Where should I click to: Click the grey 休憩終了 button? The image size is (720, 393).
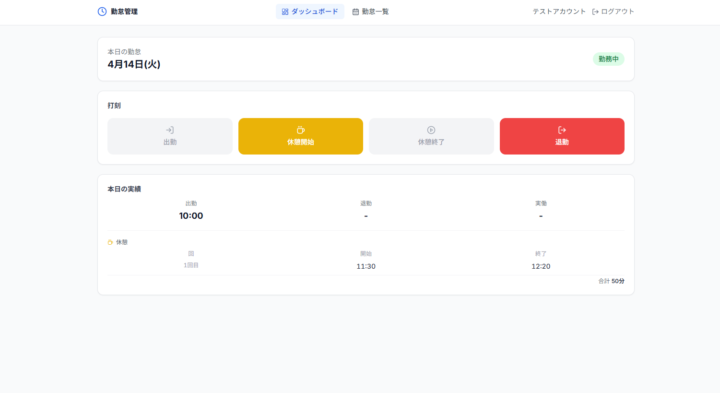431,136
